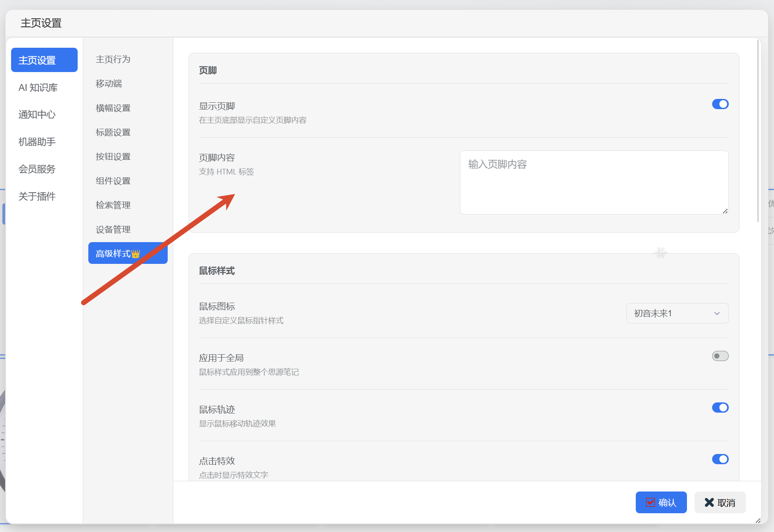Click the settings panel vertical scrollbar
Screen dimensions: 774x532
[x=758, y=131]
